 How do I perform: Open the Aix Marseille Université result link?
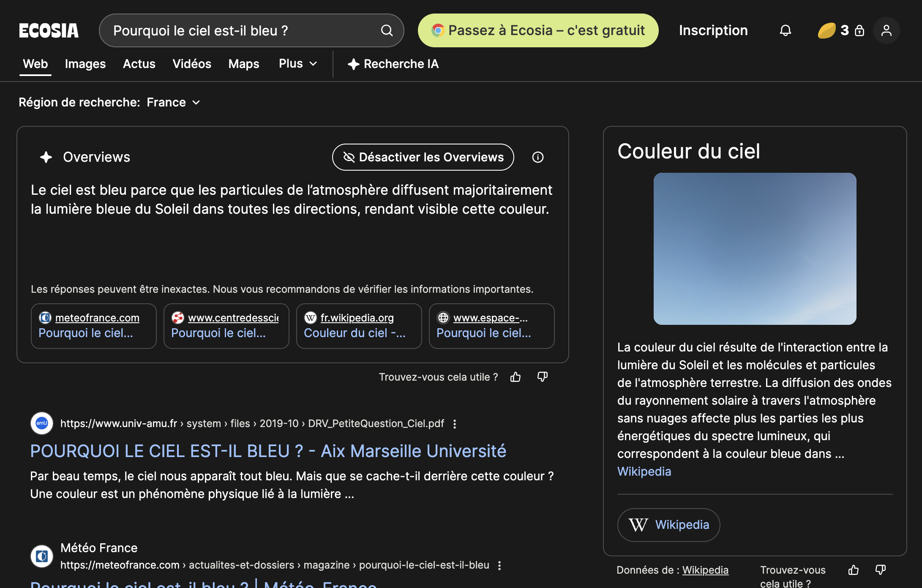point(268,451)
